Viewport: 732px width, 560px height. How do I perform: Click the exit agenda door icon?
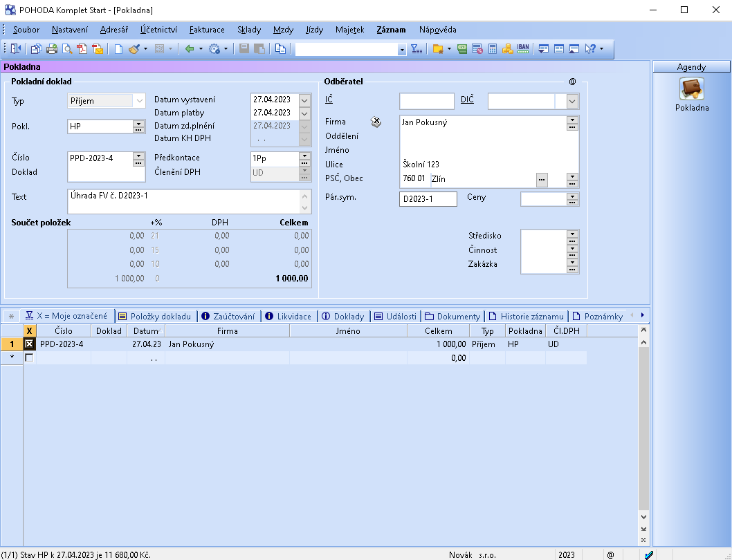[x=16, y=48]
